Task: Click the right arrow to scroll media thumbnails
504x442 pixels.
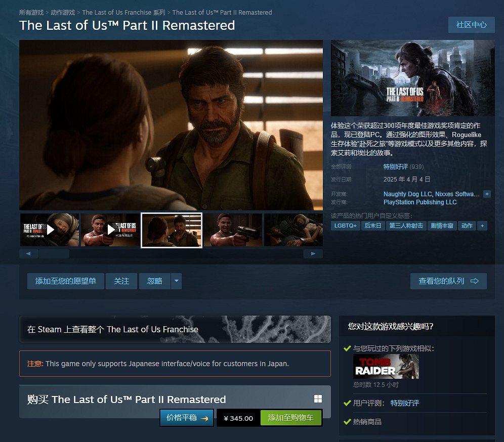Action: click(312, 253)
